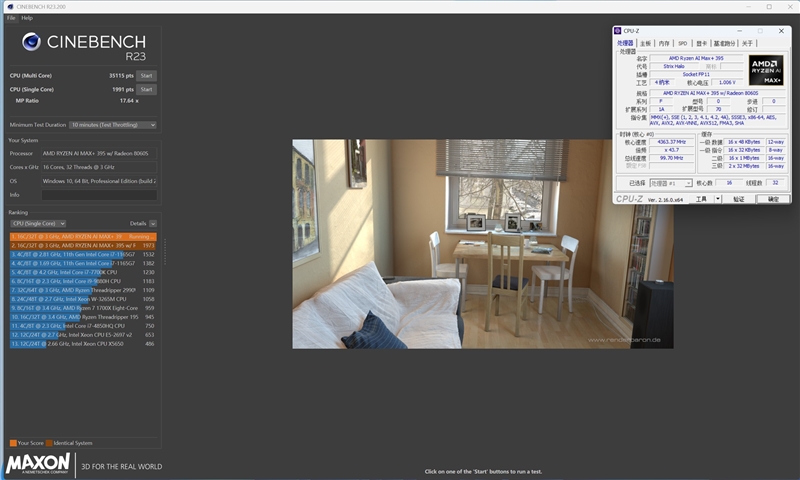
Task: Open the CPU-Z processor selection dropdown
Action: click(x=671, y=183)
